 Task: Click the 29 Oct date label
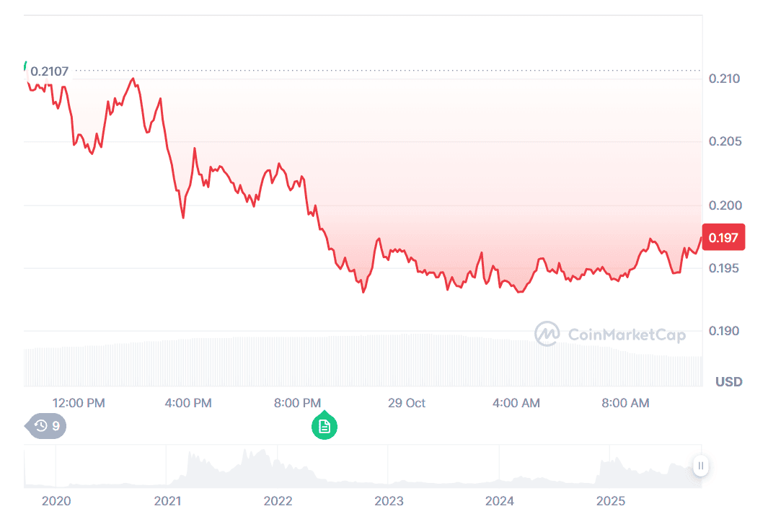407,403
